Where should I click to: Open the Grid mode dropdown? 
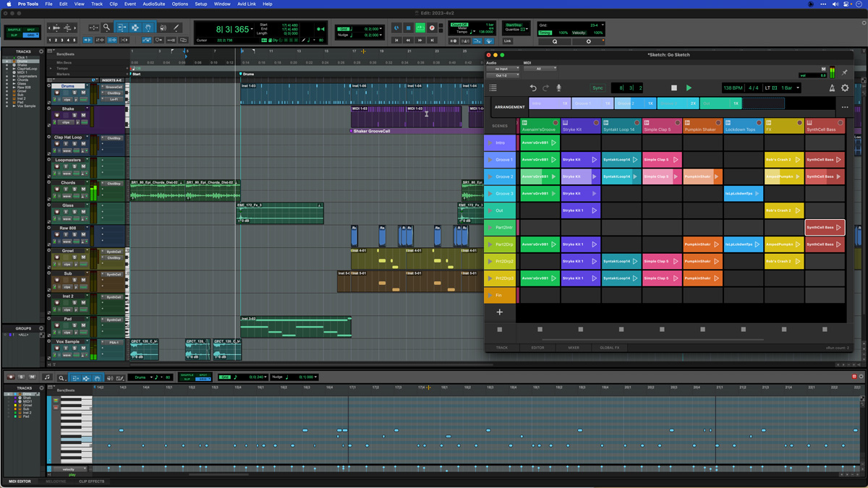(603, 25)
